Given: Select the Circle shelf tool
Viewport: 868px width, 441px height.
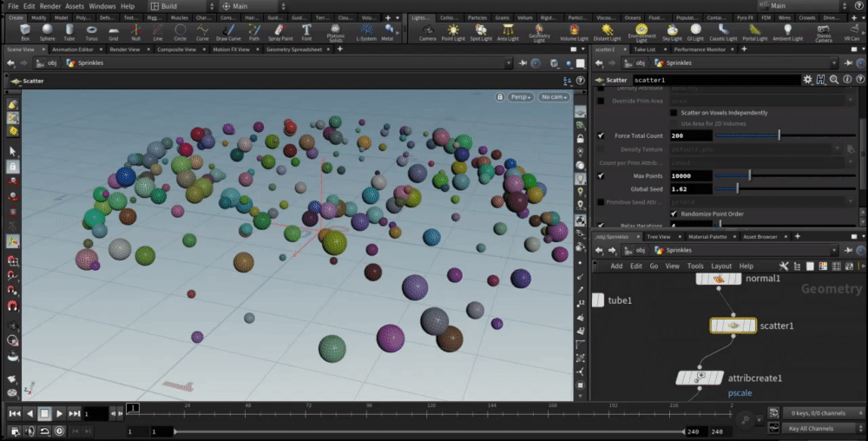Looking at the screenshot, I should coord(180,33).
